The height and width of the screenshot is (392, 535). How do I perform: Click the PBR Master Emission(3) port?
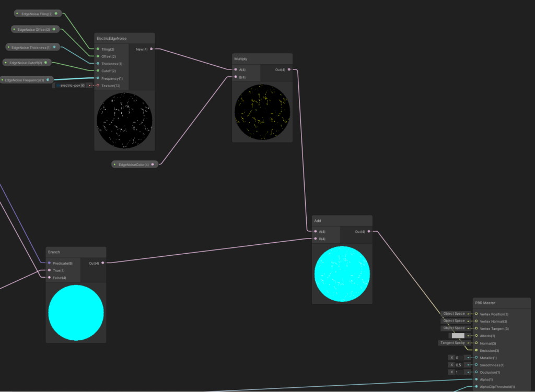(x=476, y=350)
